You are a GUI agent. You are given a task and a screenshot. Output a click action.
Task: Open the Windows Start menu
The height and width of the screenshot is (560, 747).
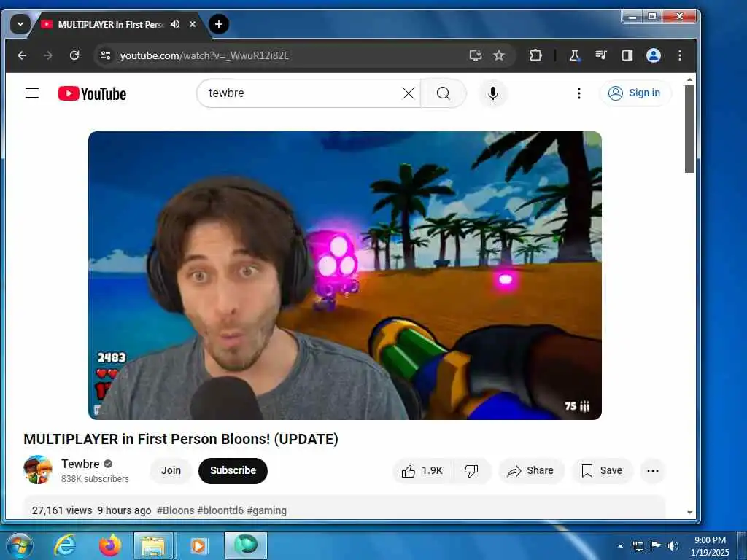(20, 545)
